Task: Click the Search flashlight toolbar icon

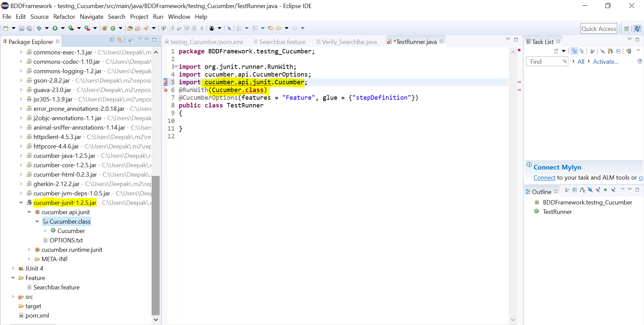Action: 146,28
